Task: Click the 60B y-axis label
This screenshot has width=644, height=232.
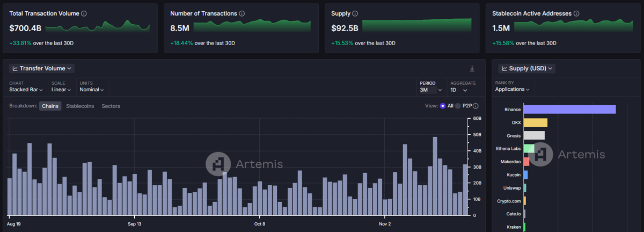Action: 477,118
